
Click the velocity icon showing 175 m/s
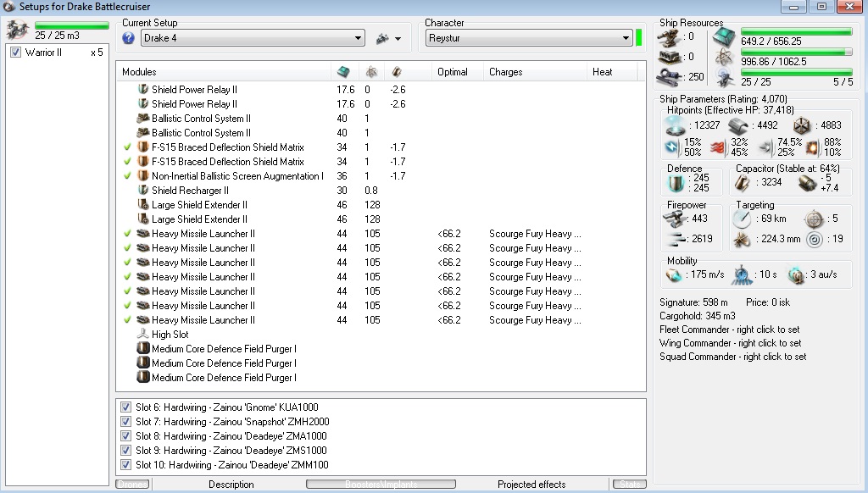tap(674, 275)
